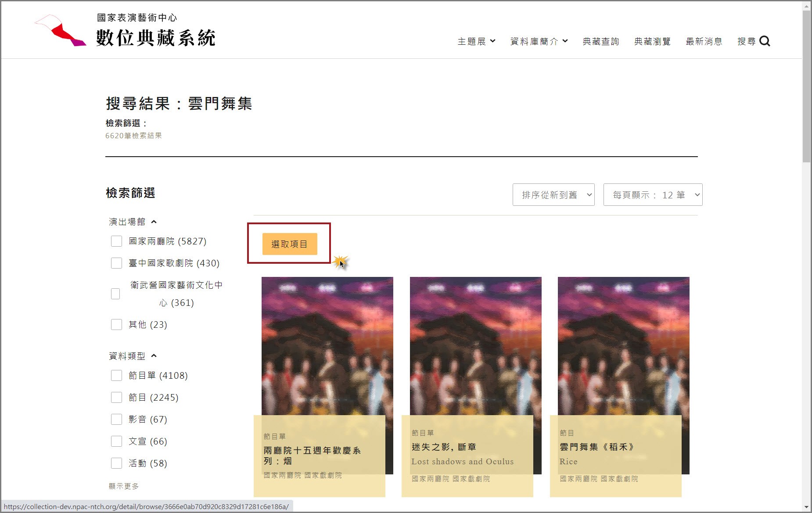Enable the 臺中國家歌劇院 filter
Image resolution: width=812 pixels, height=513 pixels.
116,263
